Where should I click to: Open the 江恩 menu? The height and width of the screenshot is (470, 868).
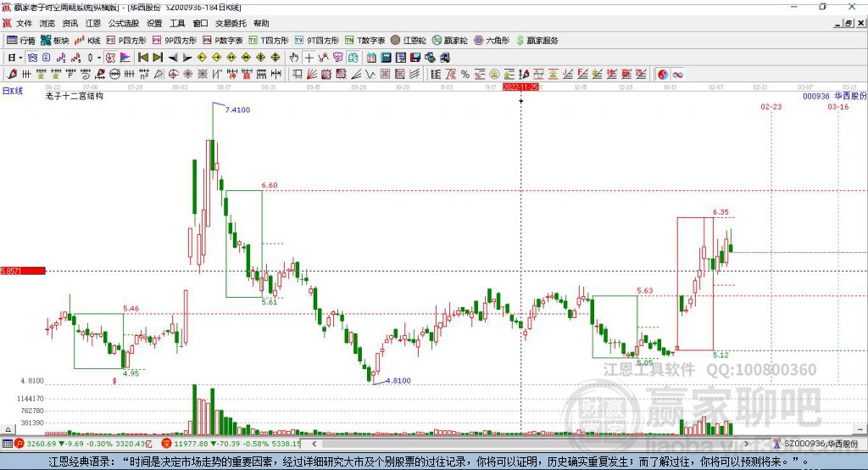(x=92, y=24)
